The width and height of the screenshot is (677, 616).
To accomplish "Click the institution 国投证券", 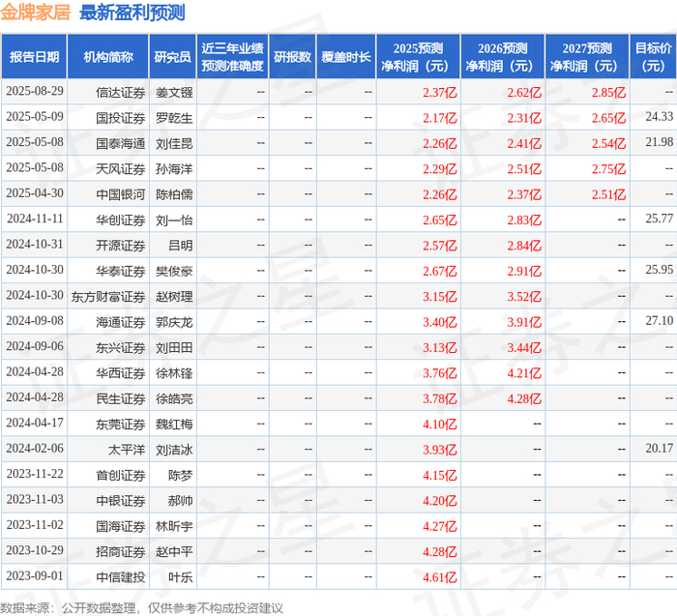I will (121, 118).
